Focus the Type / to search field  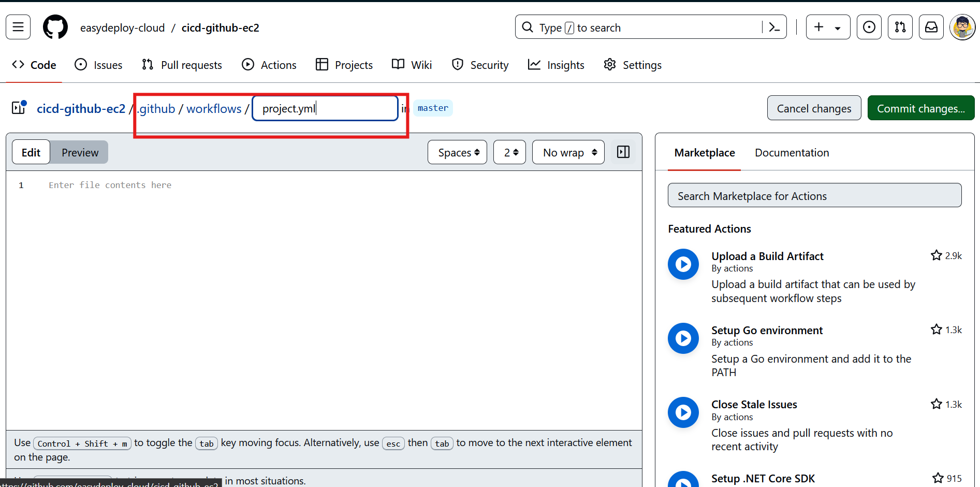[x=651, y=27]
